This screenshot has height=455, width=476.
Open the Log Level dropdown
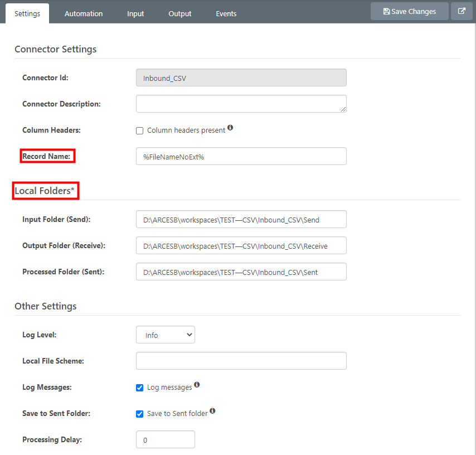(x=166, y=335)
